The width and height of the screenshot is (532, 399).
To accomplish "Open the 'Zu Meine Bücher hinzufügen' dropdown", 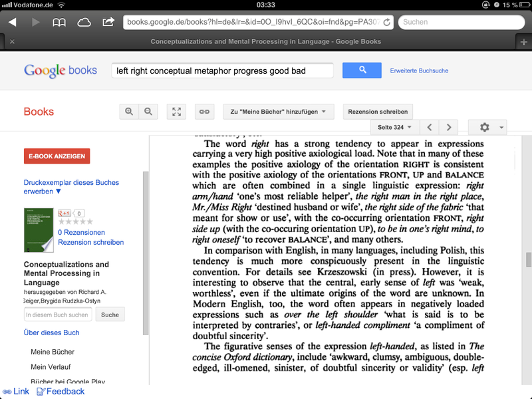I will (278, 111).
